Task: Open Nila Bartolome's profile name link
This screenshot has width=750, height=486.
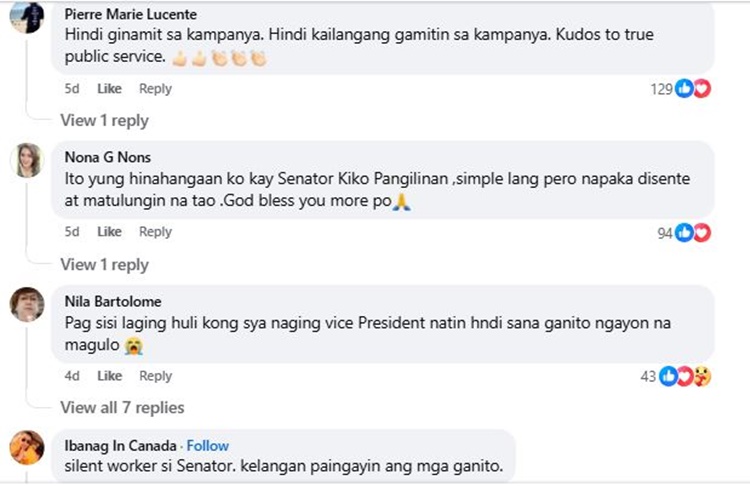Action: 112,301
